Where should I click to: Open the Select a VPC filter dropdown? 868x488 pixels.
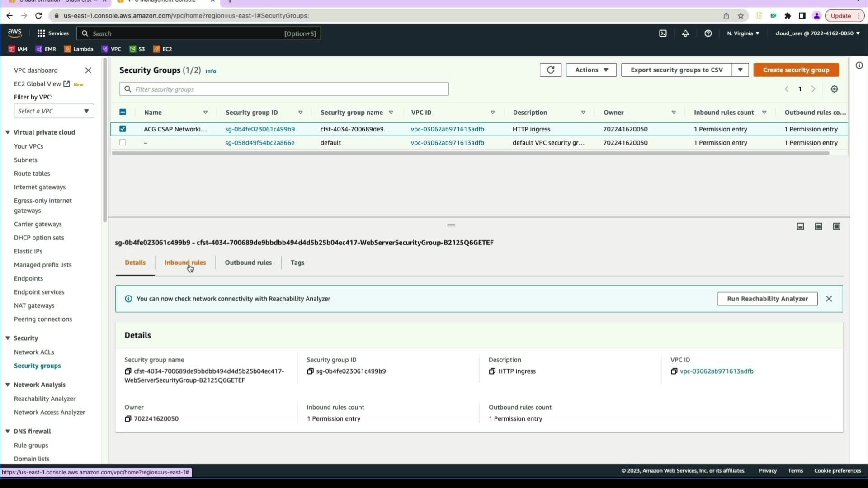coord(54,111)
